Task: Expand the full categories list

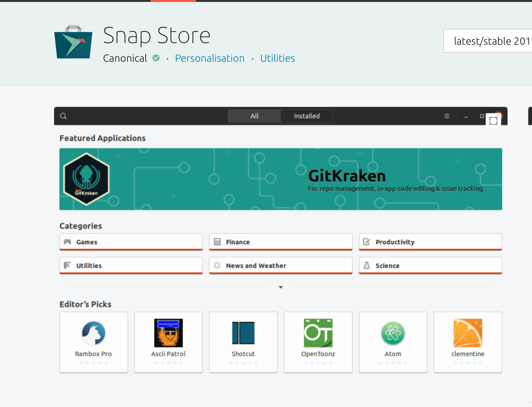Action: pyautogui.click(x=280, y=287)
